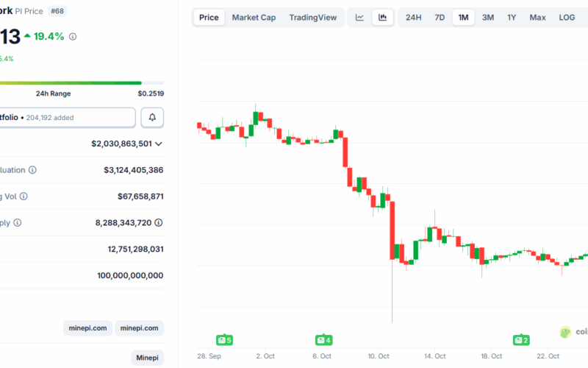This screenshot has height=368, width=588.
Task: Click info icon next to supply label
Action: pos(18,222)
